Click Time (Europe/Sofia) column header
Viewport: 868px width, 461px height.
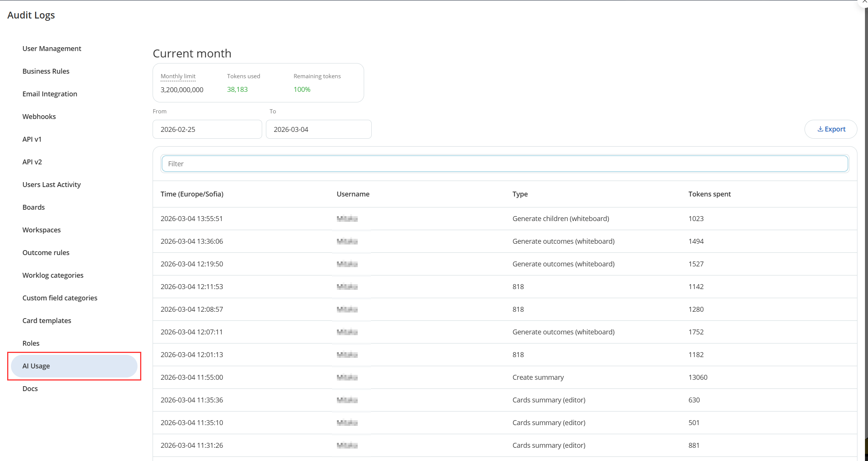coord(192,194)
